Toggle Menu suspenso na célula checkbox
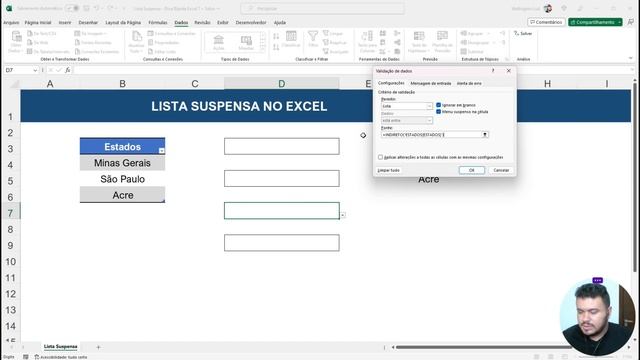The height and width of the screenshot is (360, 640). (x=438, y=111)
